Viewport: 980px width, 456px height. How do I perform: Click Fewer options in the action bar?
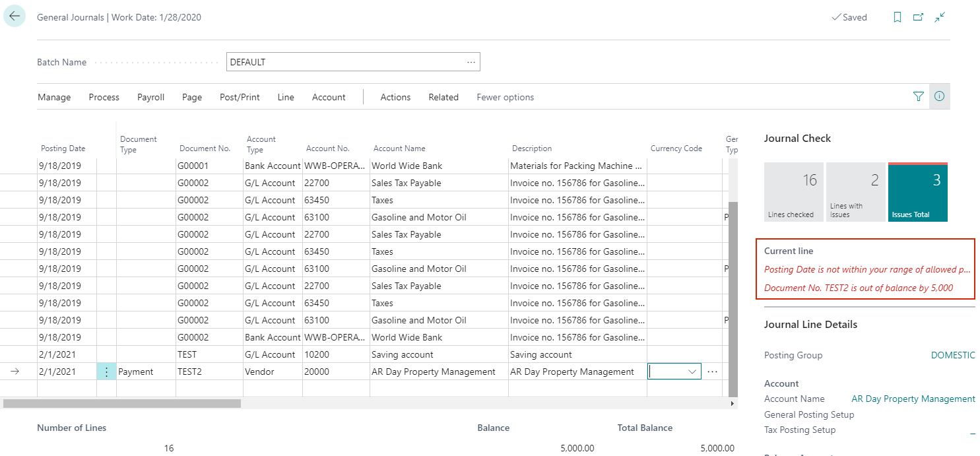pos(505,96)
